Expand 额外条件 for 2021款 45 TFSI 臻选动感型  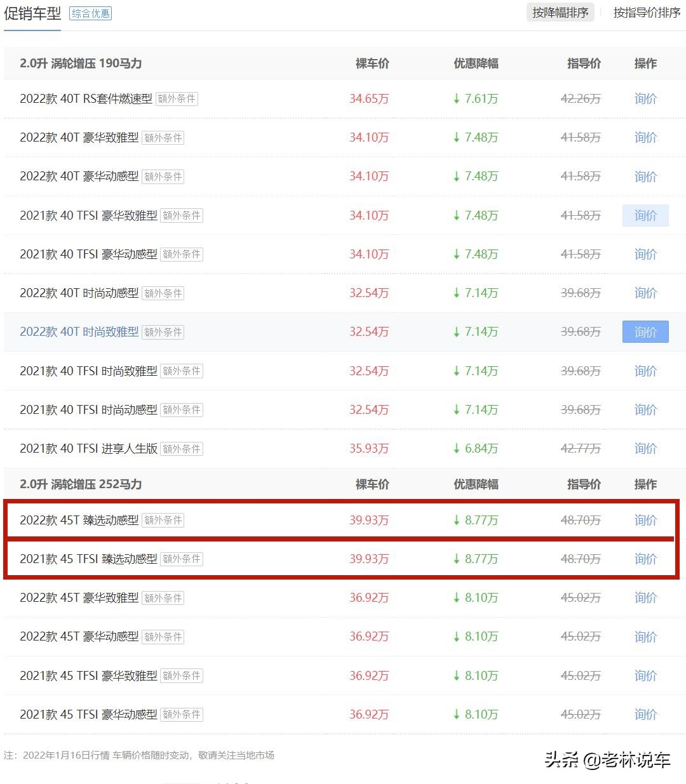pyautogui.click(x=181, y=559)
